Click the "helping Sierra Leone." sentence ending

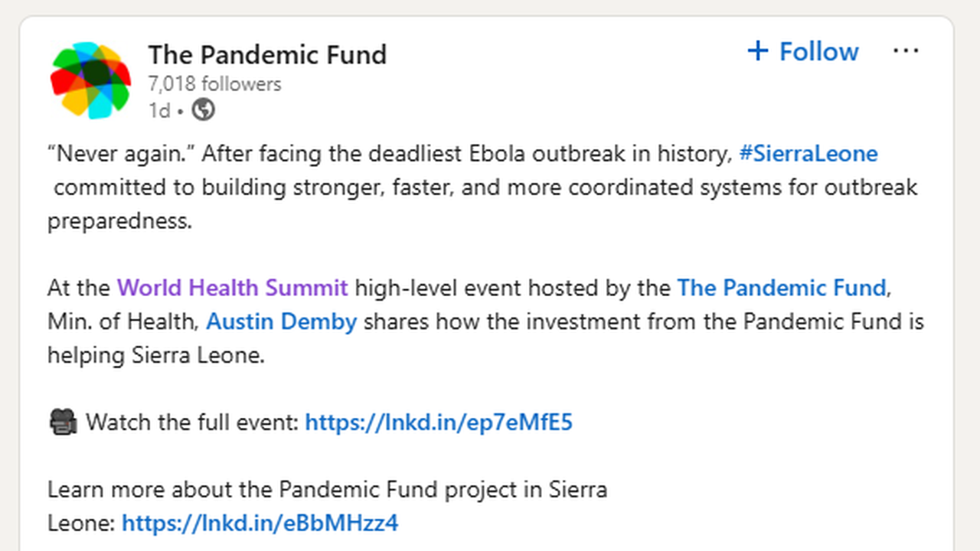(x=155, y=355)
